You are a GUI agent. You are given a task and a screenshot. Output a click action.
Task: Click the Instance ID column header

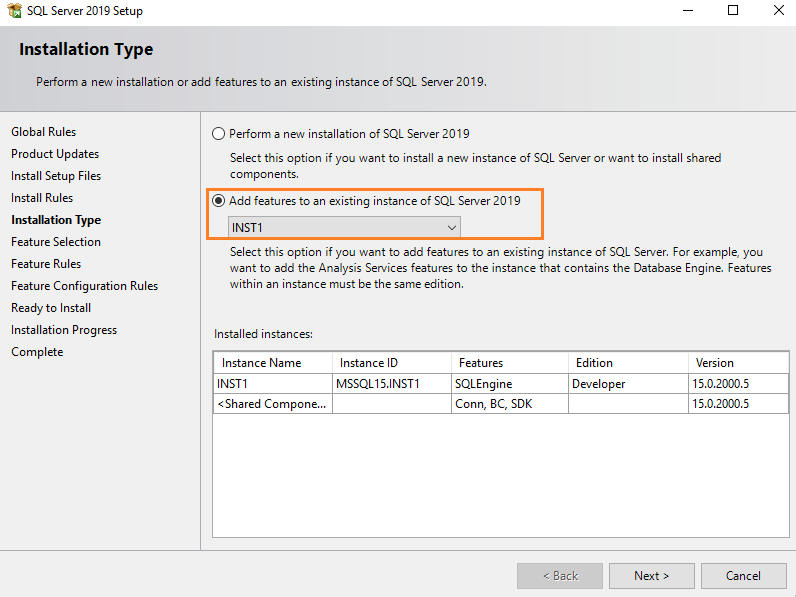pos(368,363)
